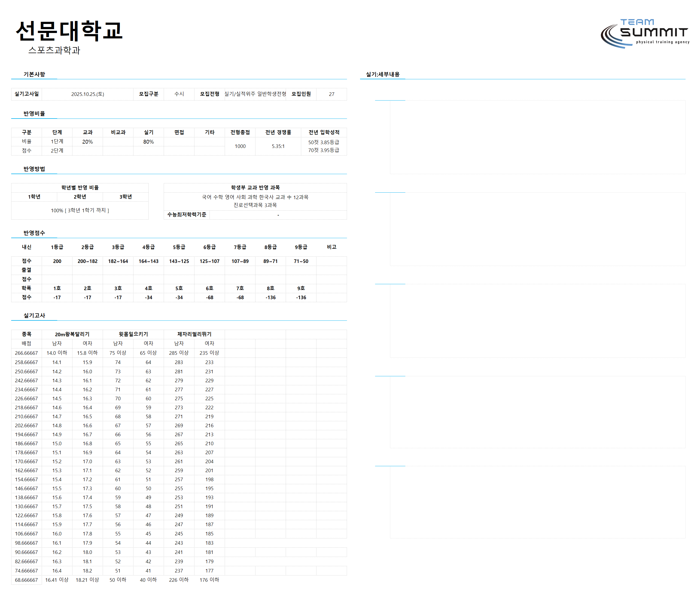Click the 실기고사 section heading

point(34,316)
